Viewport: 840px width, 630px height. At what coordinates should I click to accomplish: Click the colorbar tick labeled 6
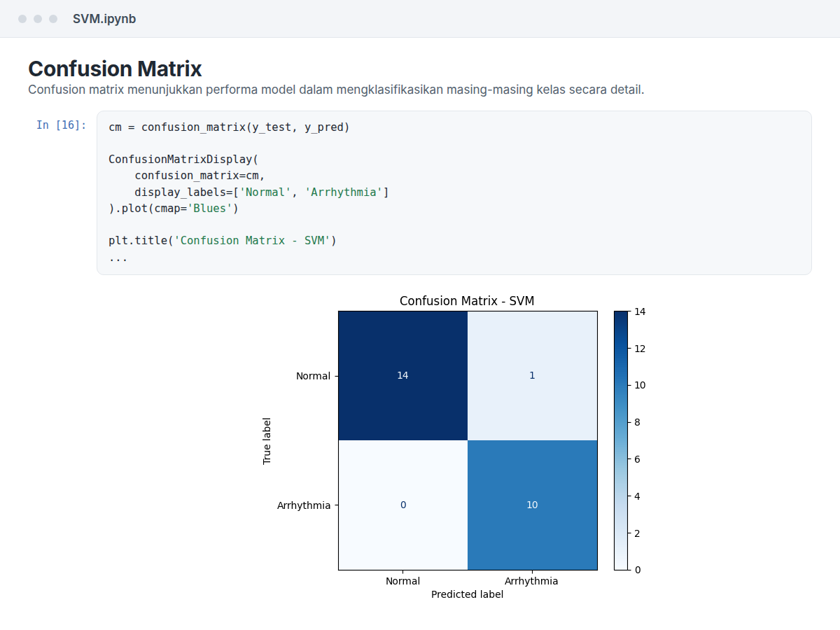coord(637,459)
